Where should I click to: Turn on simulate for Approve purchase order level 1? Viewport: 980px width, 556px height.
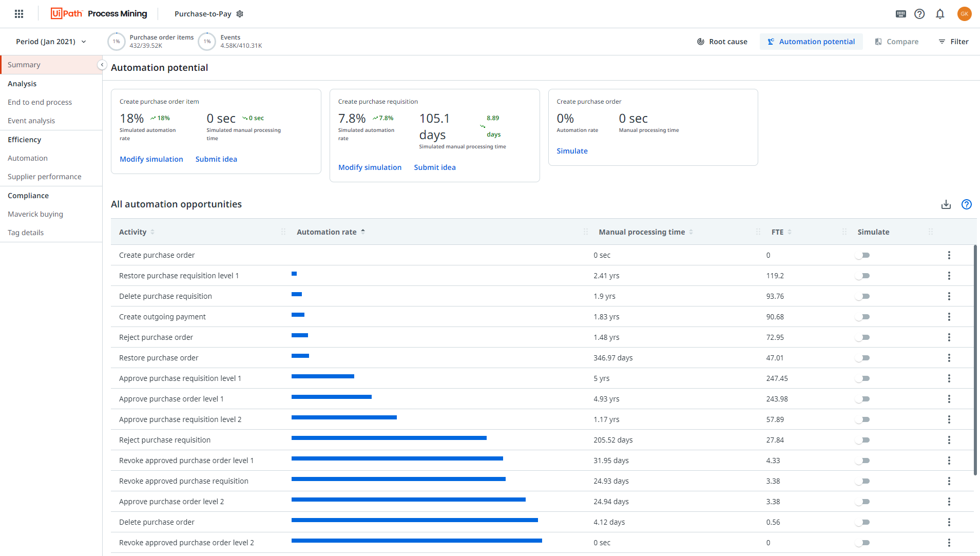pyautogui.click(x=862, y=399)
